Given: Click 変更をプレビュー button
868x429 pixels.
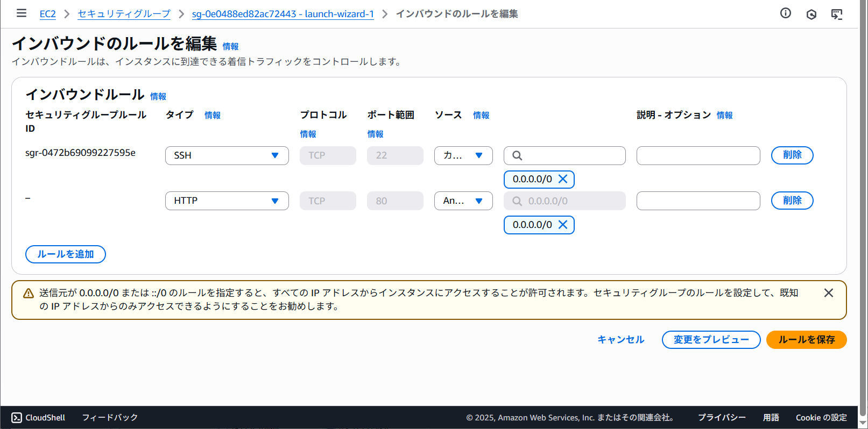Looking at the screenshot, I should pyautogui.click(x=711, y=340).
